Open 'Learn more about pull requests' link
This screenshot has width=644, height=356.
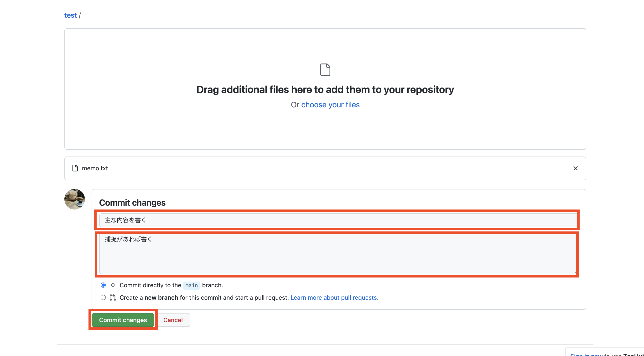click(x=335, y=297)
